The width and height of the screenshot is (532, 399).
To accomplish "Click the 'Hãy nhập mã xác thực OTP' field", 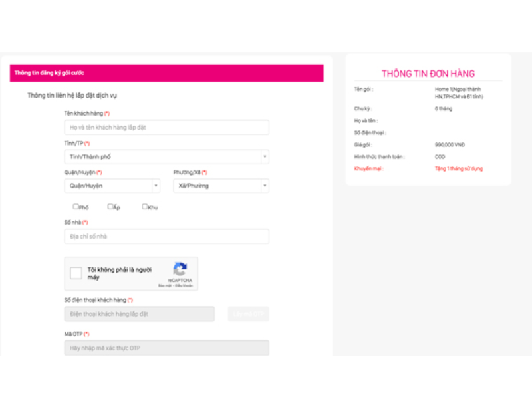I will (x=166, y=348).
